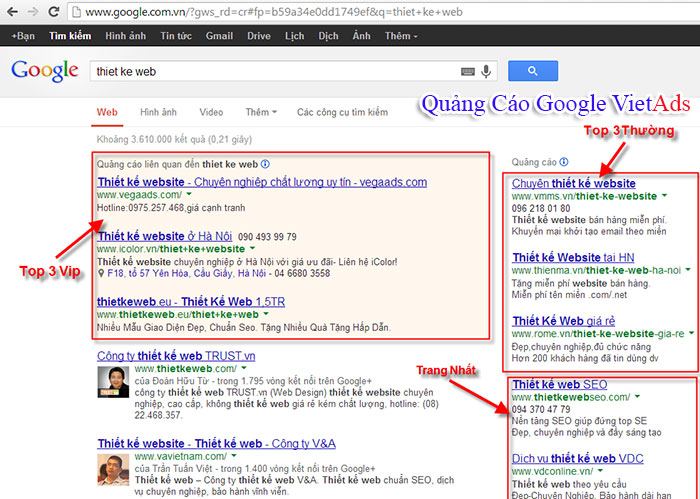Open 'Chuyên thiết kế website' side ad
700x499 pixels.
click(x=574, y=183)
